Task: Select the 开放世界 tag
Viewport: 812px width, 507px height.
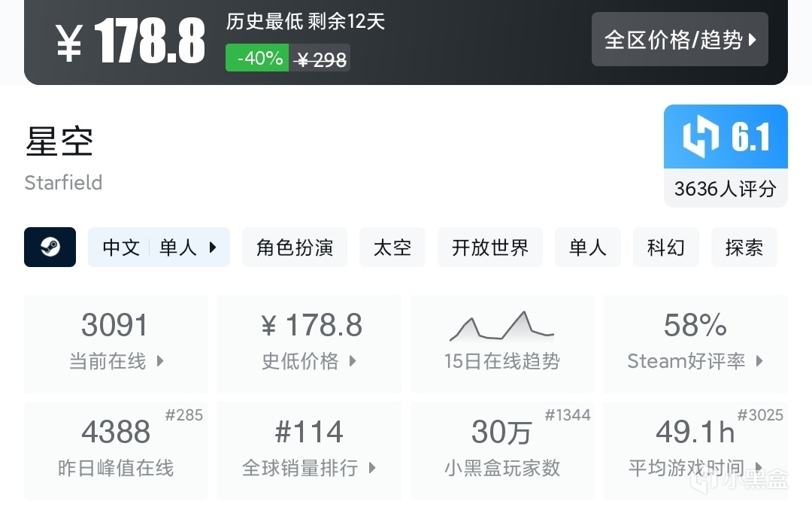Action: coord(490,247)
